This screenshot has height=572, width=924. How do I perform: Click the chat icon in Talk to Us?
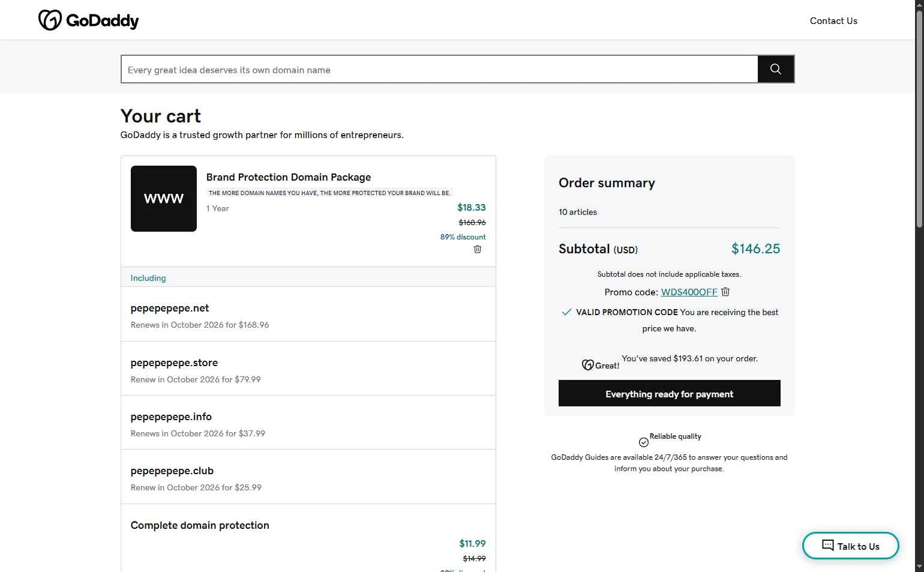(x=828, y=546)
